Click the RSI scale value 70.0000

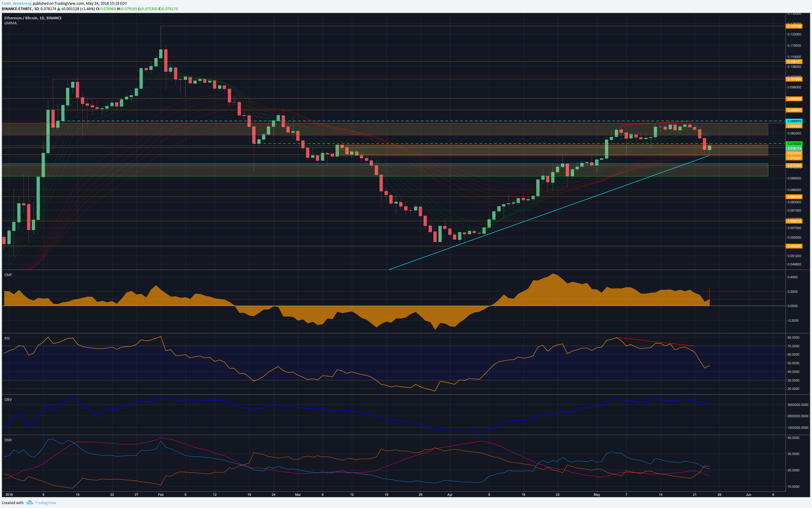click(x=793, y=346)
